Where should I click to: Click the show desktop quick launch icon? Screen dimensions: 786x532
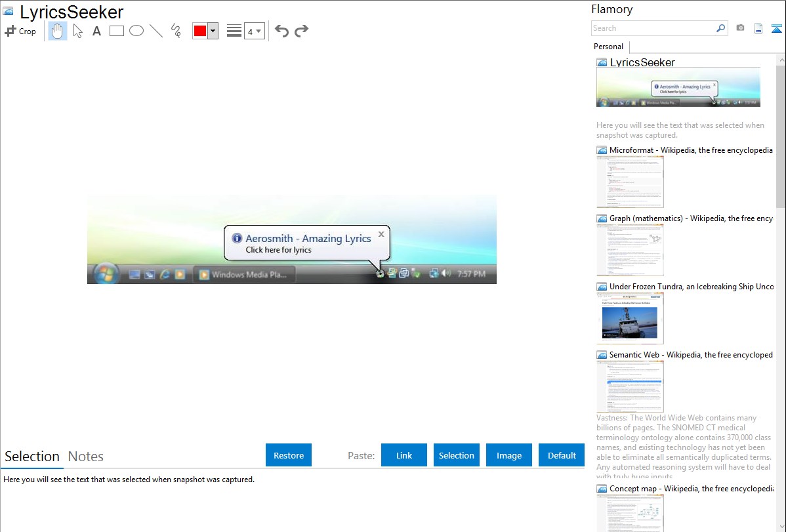pyautogui.click(x=134, y=274)
